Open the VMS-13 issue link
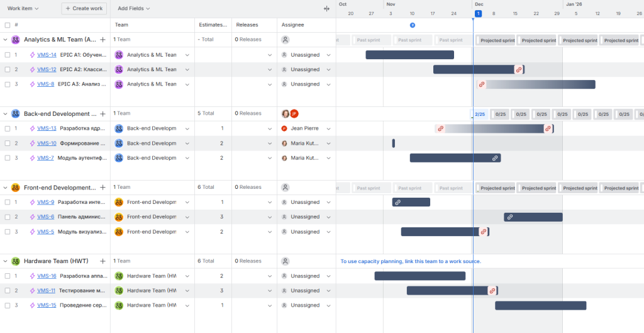Screen dimensions: 644x333 [x=47, y=128]
